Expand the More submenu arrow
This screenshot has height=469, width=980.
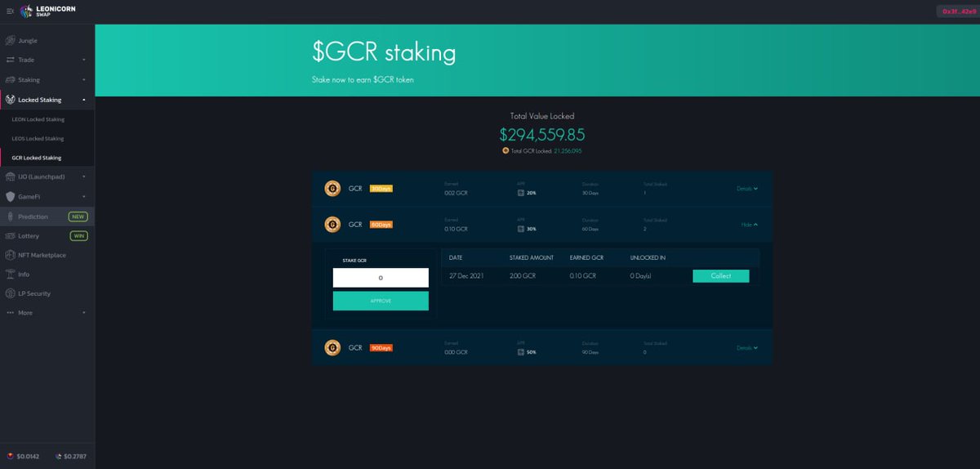point(84,313)
